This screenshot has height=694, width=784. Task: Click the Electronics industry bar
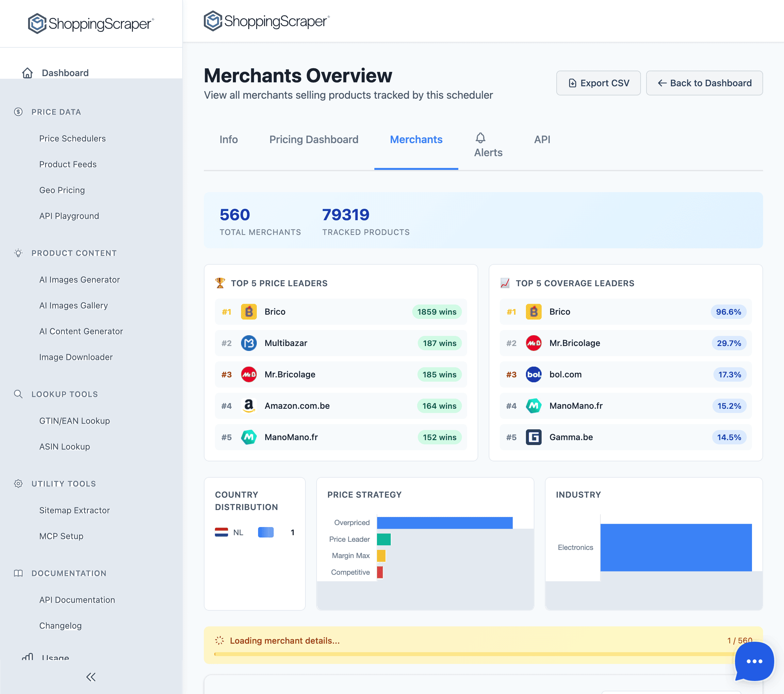point(676,547)
